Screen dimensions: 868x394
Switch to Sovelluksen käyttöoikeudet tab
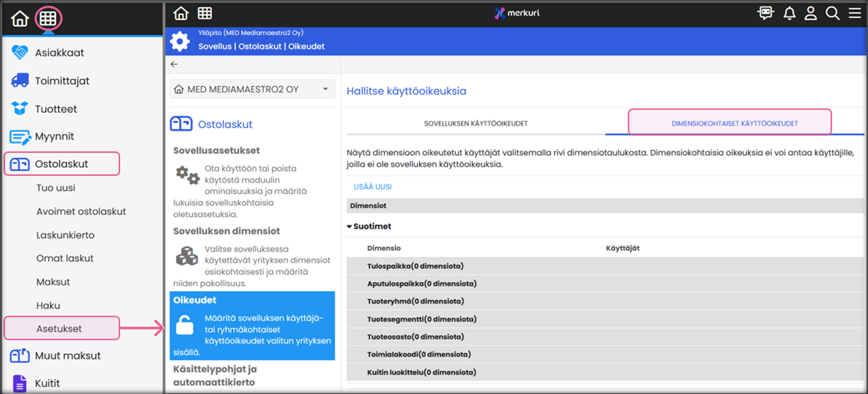pyautogui.click(x=475, y=123)
